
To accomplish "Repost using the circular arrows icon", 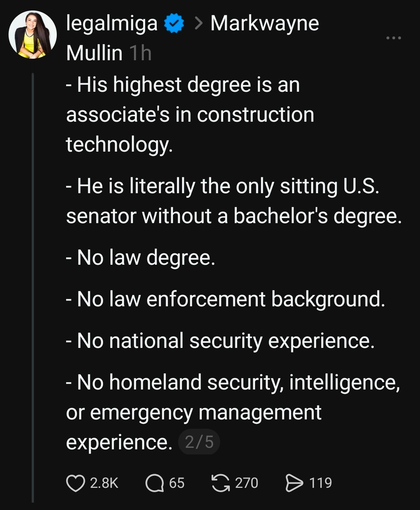I will 220,483.
